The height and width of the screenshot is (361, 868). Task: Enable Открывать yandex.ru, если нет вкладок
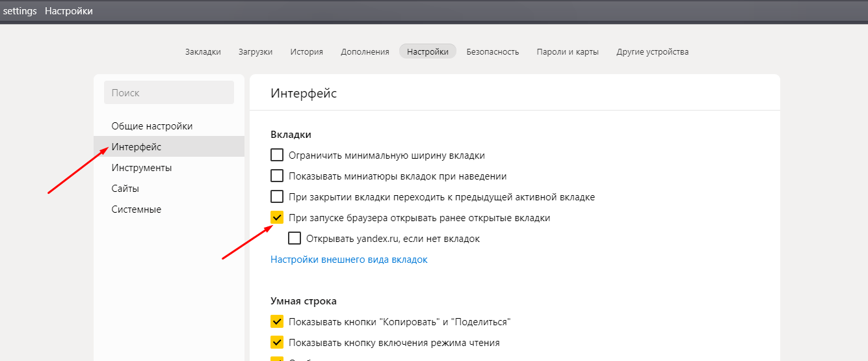coord(295,239)
